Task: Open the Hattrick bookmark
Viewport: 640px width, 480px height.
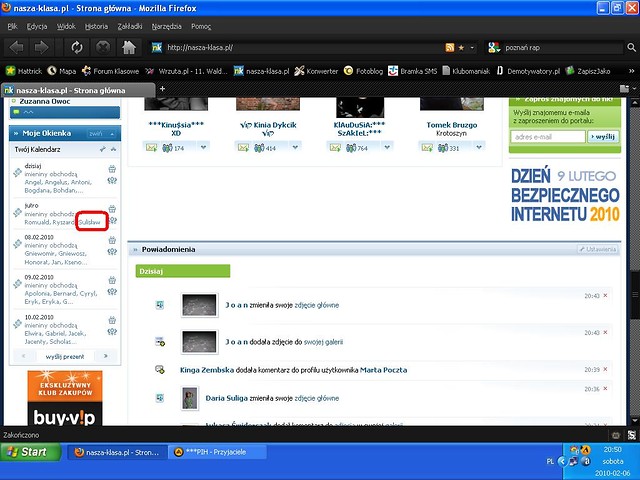Action: (x=24, y=71)
